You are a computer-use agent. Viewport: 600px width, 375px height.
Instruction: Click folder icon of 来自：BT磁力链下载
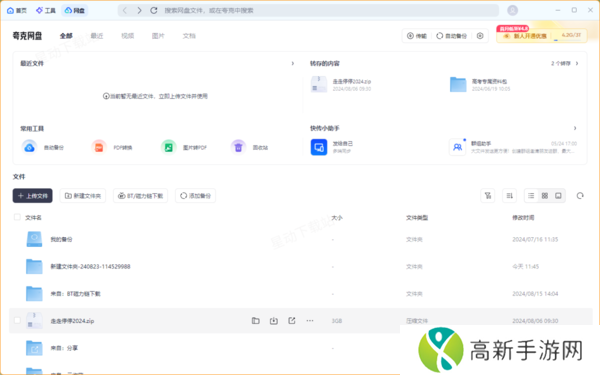(x=34, y=293)
